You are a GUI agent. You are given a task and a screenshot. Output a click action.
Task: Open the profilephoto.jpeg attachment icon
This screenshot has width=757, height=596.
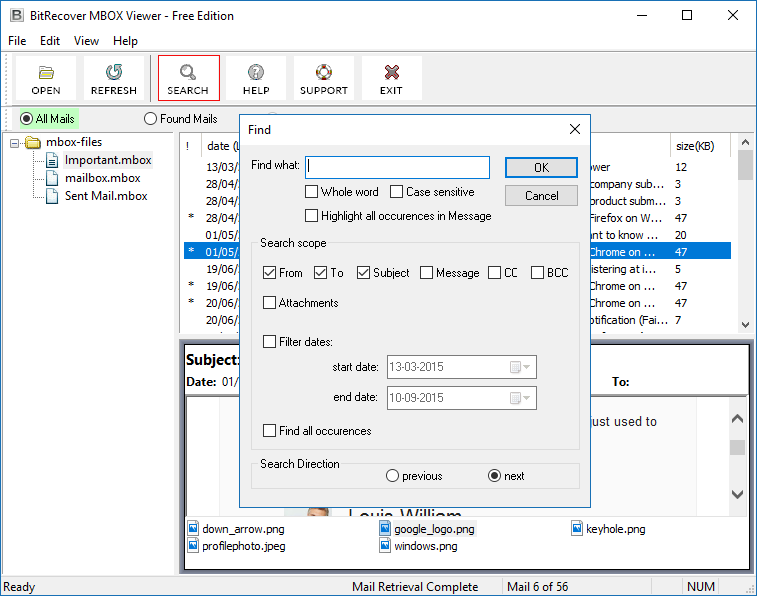tap(193, 546)
